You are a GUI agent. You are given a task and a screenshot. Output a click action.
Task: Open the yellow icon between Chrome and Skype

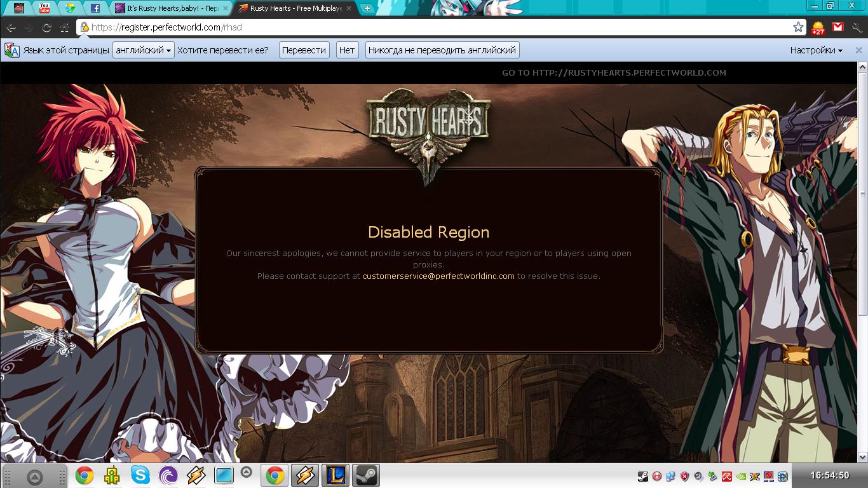[112, 475]
